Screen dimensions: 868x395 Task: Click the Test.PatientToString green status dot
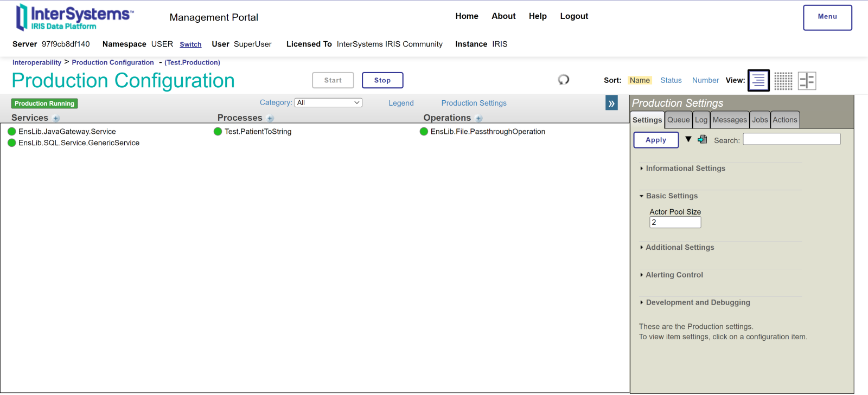tap(218, 132)
